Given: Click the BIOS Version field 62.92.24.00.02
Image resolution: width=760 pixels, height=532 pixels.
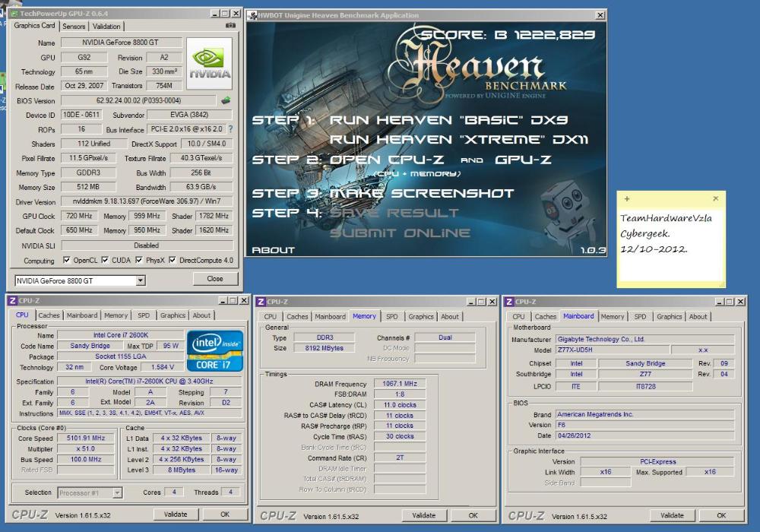Looking at the screenshot, I should point(138,100).
